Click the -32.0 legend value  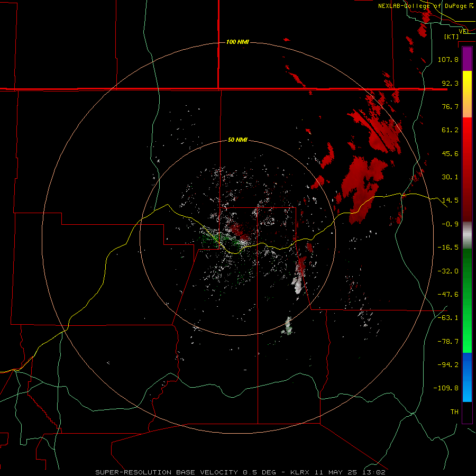(x=448, y=271)
